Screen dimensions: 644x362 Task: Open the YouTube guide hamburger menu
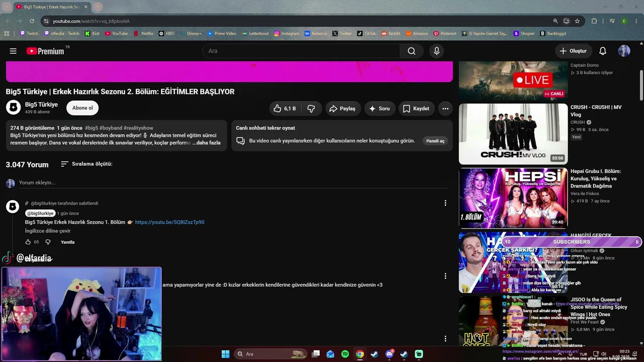(x=13, y=51)
